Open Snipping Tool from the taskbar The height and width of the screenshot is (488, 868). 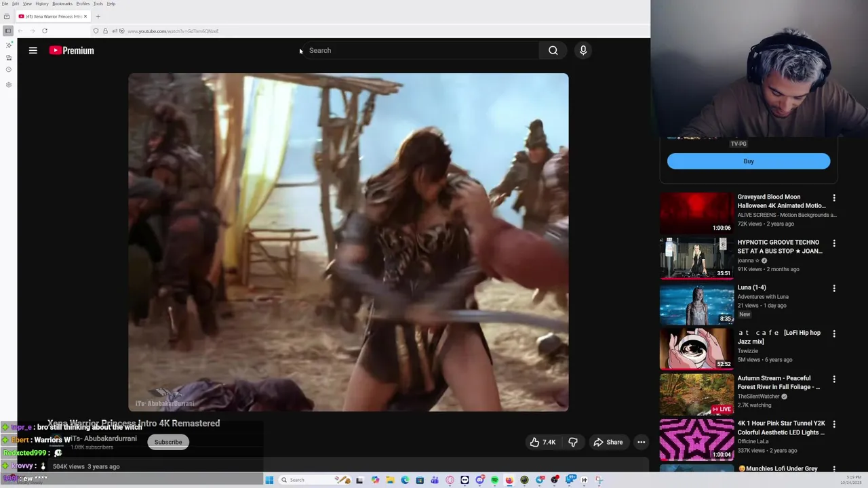[x=599, y=480]
